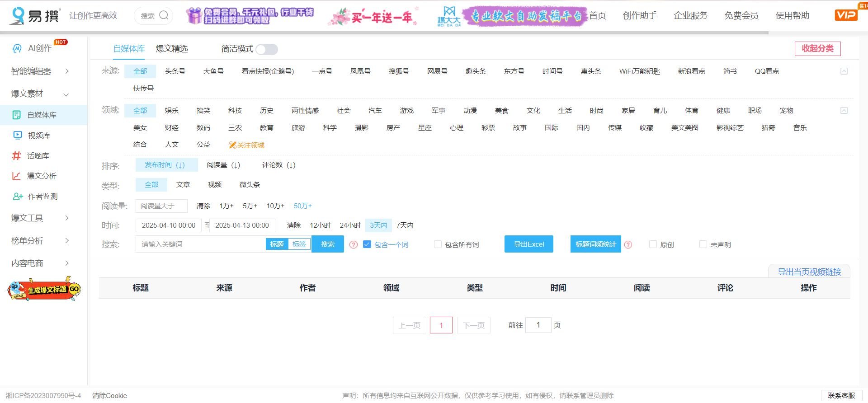Click the help icon beside 搜索 button
Image resolution: width=868 pixels, height=403 pixels.
[354, 244]
